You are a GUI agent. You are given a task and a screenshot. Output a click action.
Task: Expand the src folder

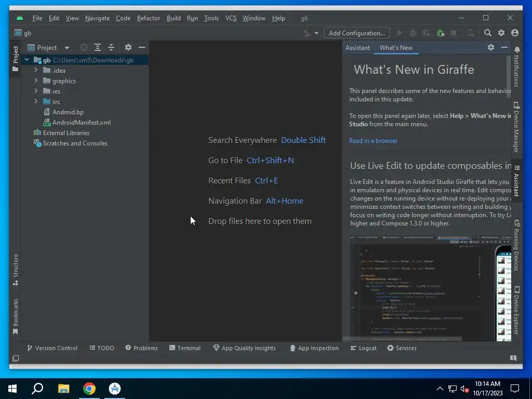click(x=36, y=101)
